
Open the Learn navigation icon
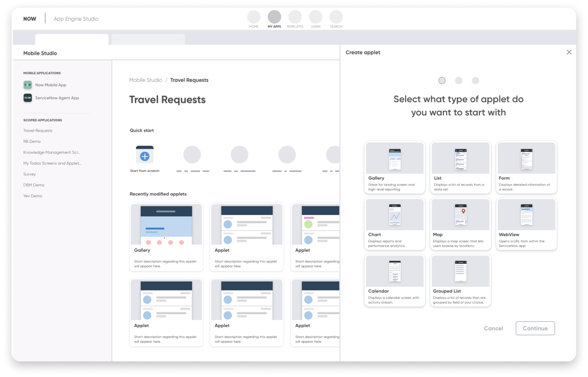pos(315,17)
